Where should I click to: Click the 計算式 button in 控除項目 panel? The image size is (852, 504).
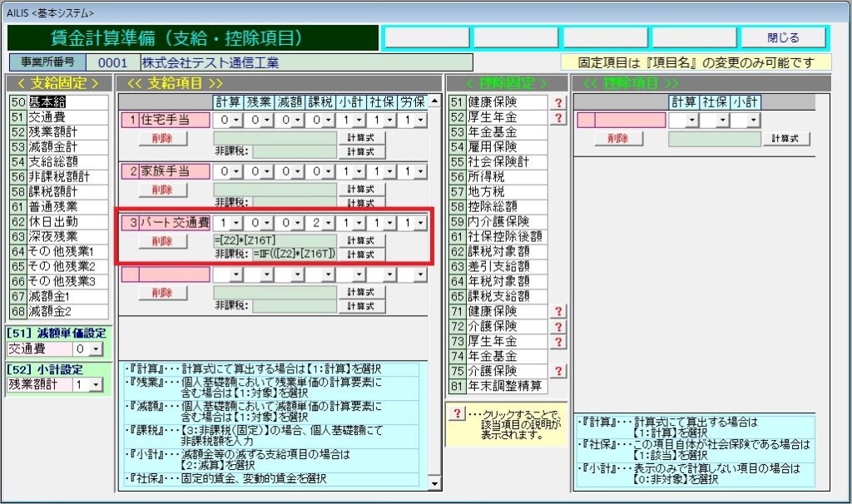786,139
